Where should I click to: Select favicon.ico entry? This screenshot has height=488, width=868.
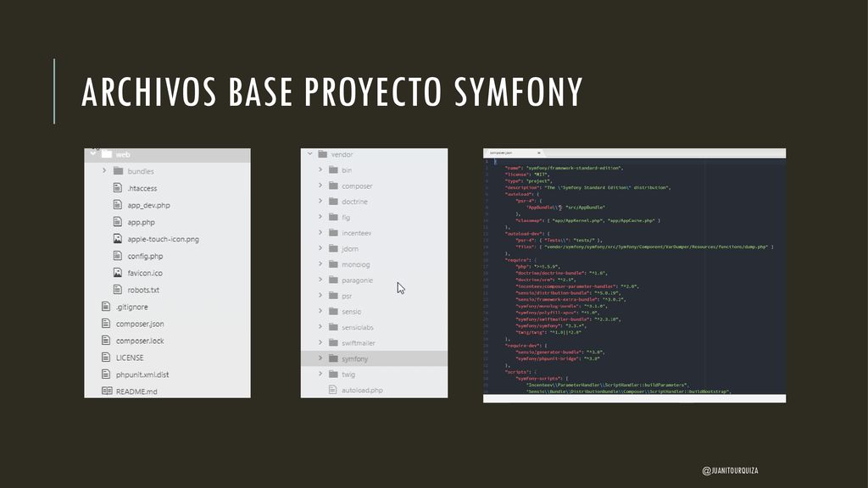point(145,273)
